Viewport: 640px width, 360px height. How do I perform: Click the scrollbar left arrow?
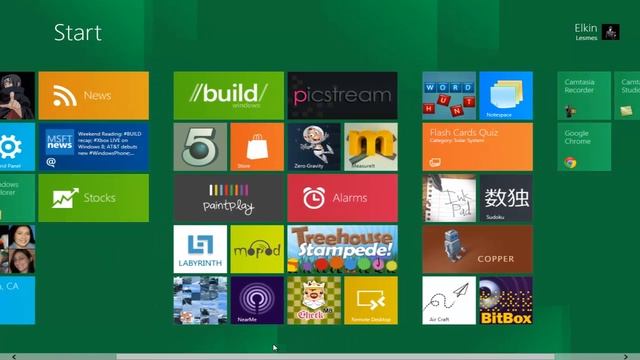point(14,357)
